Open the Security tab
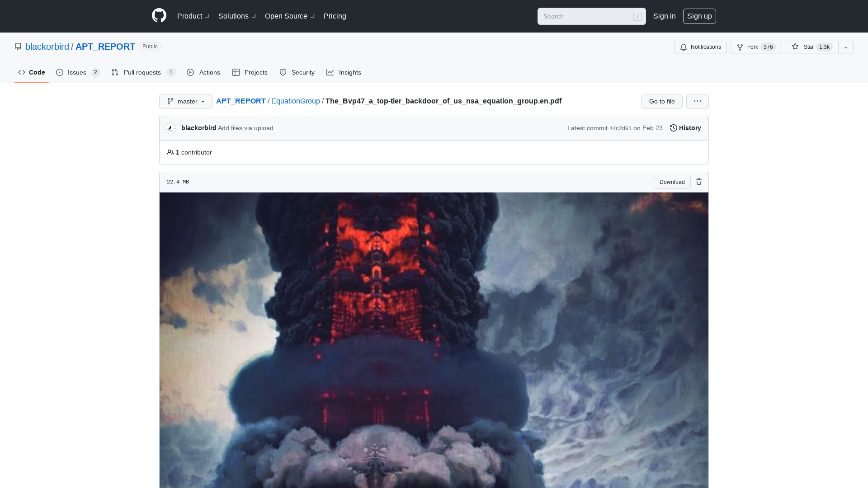The height and width of the screenshot is (488, 868). (x=297, y=72)
